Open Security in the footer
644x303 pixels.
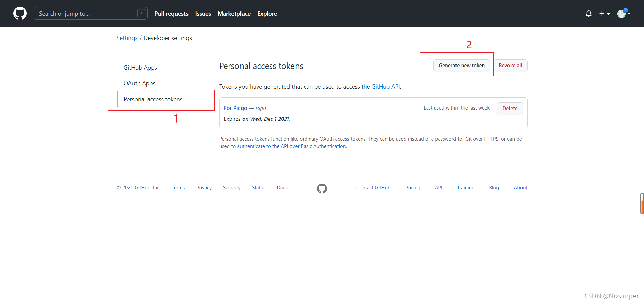[x=232, y=188]
